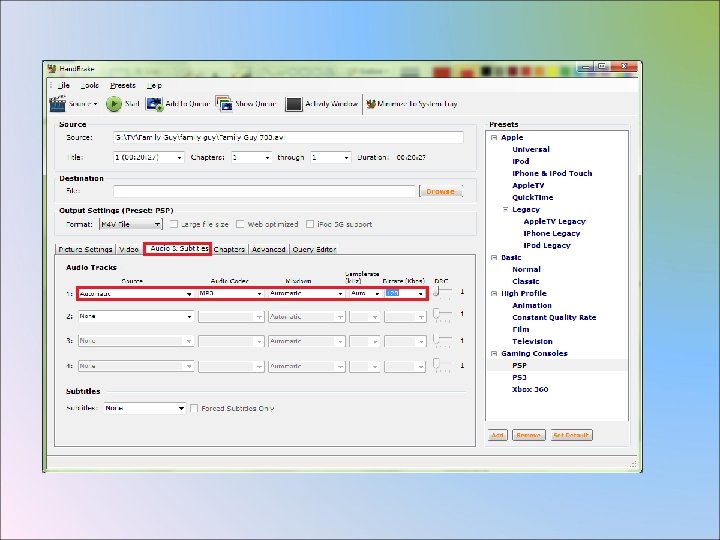Click the Remove preset button
This screenshot has height=540, width=720.
pyautogui.click(x=529, y=435)
